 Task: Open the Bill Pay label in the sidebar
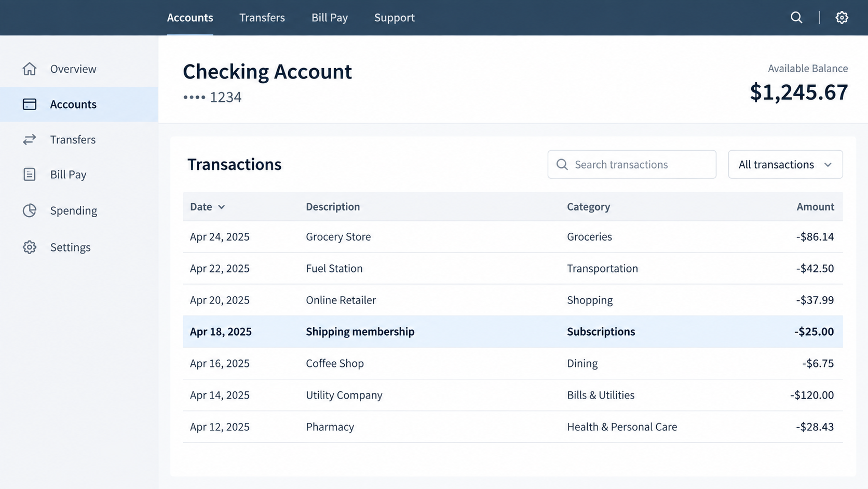point(68,175)
